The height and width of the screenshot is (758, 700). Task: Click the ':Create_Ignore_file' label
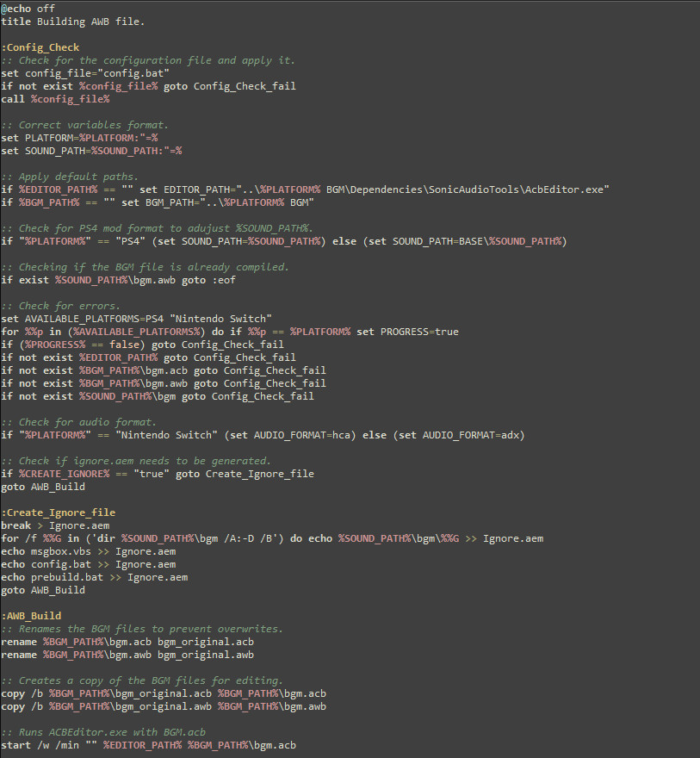pyautogui.click(x=58, y=513)
